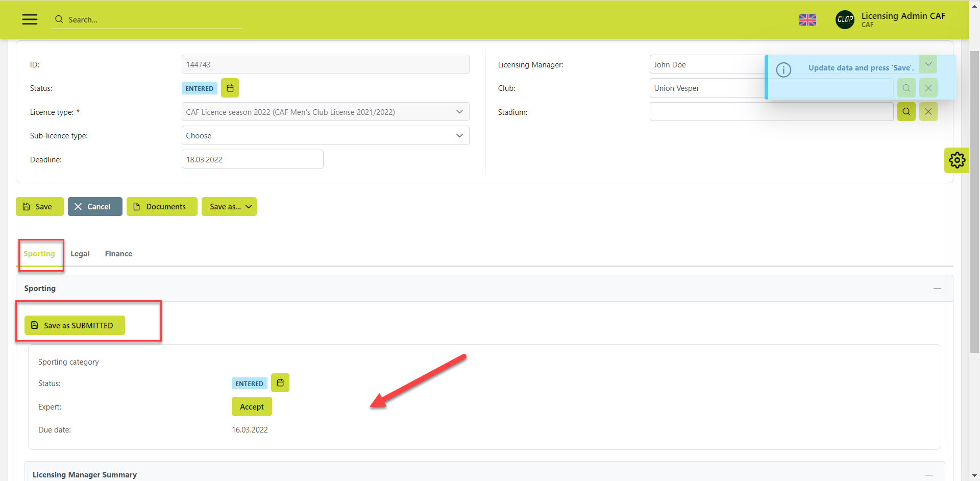The image size is (980, 481).
Task: Click the Accept expert button
Action: click(252, 407)
